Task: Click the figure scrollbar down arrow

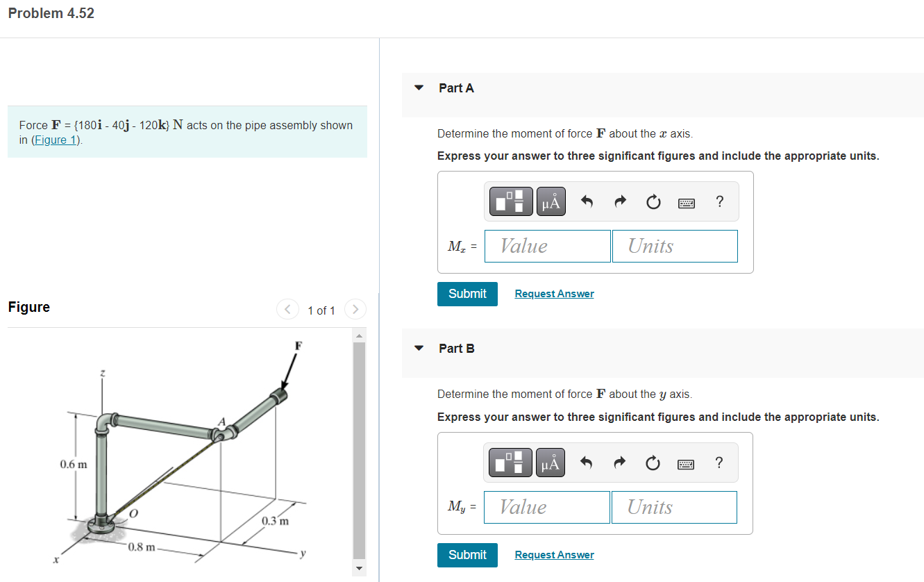Action: pos(359,568)
